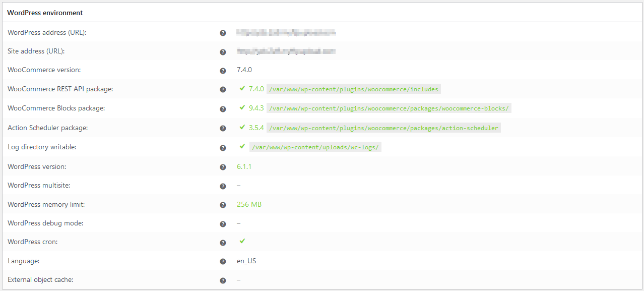Image resolution: width=644 pixels, height=291 pixels.
Task: Click the green checkmark beside Action Scheduler 3.5.4
Action: (x=242, y=127)
